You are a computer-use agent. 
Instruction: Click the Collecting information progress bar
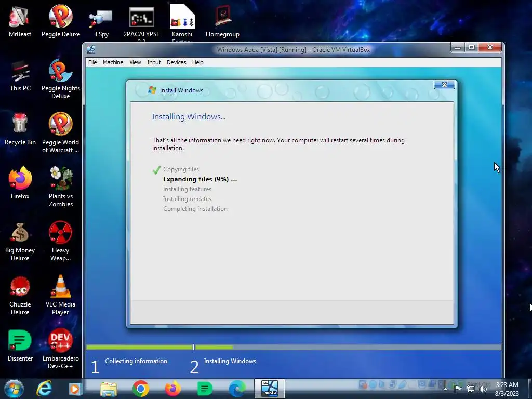tap(140, 347)
